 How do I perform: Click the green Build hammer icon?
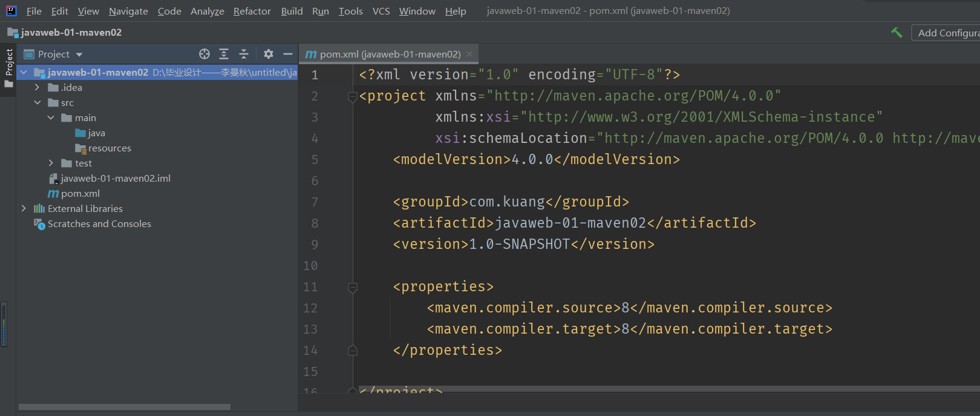coord(897,33)
